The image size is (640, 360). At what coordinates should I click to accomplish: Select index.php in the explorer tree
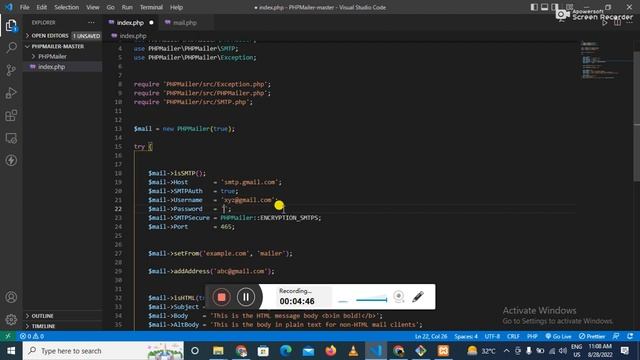[x=51, y=67]
